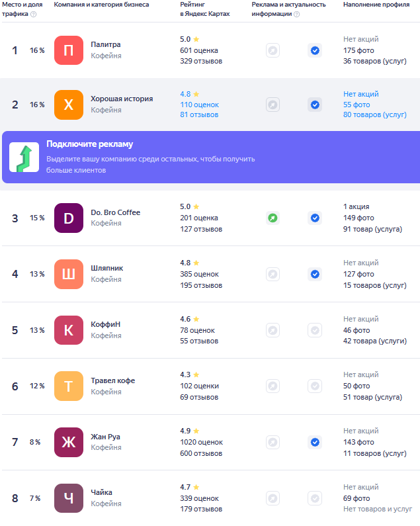Click the 175 фото text
Image resolution: width=420 pixels, height=526 pixels.
(x=358, y=50)
